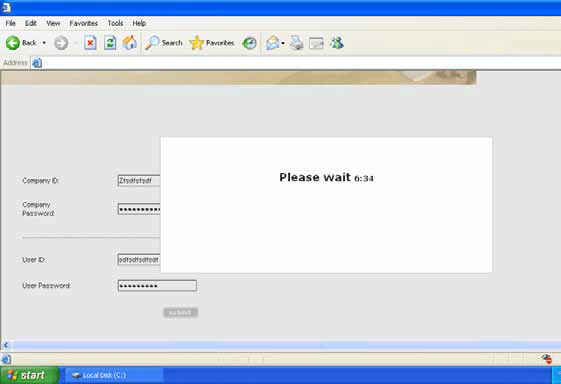Screen dimensions: 561x384
Task: Open the File menu
Action: click(10, 23)
